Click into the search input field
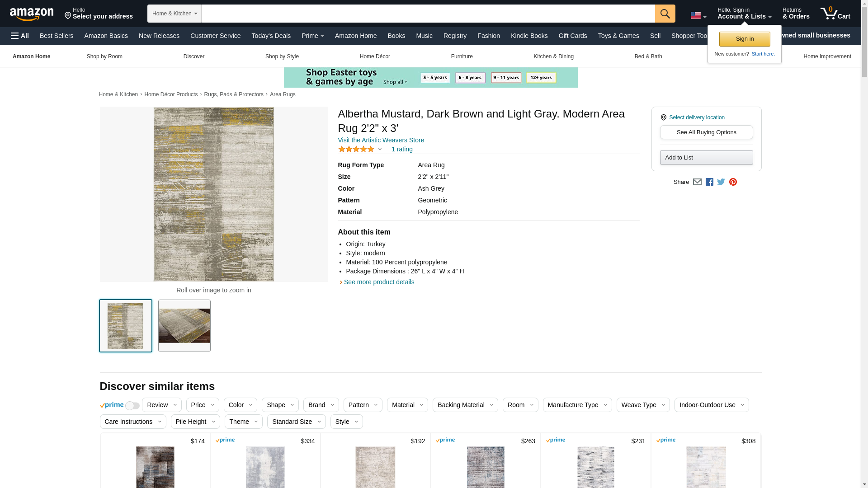 428,14
